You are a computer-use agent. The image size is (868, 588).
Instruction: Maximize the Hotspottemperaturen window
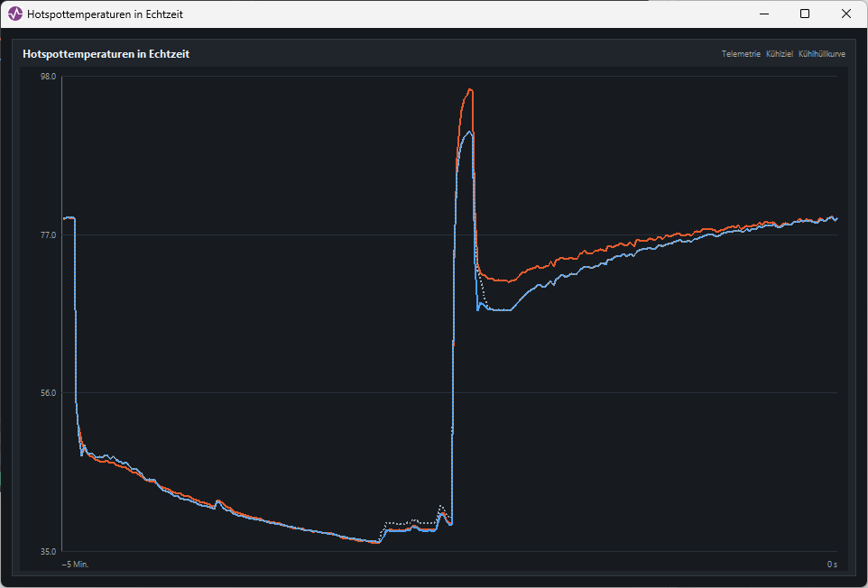click(x=805, y=14)
